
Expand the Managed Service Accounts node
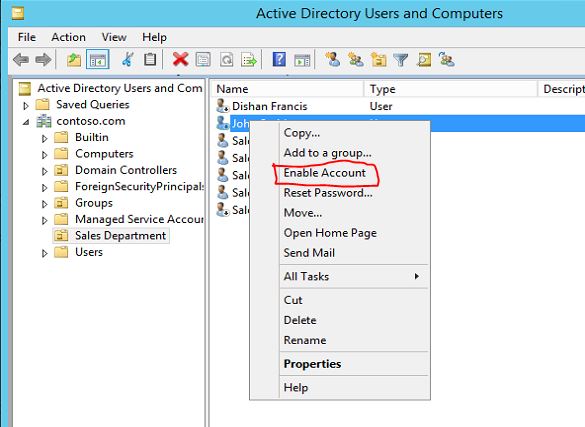click(44, 221)
